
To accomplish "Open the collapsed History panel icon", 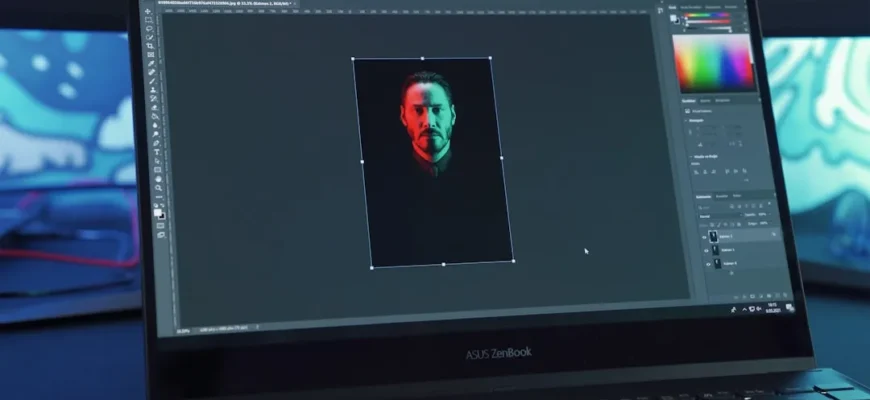I will point(660,9).
